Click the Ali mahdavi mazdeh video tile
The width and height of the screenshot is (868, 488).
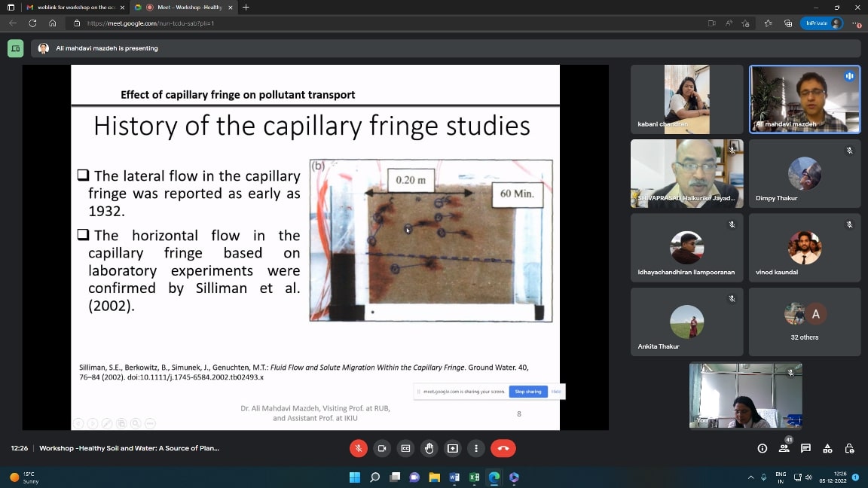pos(804,99)
